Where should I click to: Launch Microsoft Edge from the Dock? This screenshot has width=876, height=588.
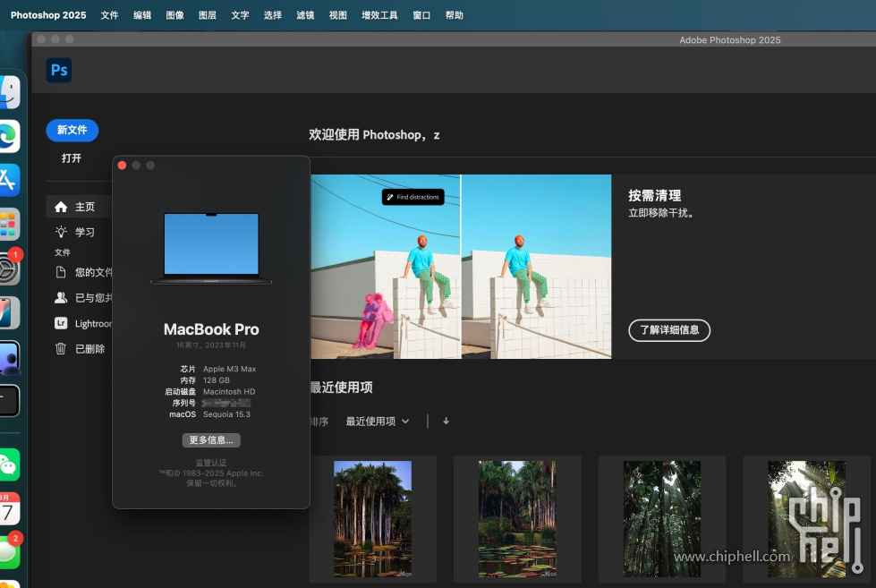pyautogui.click(x=9, y=136)
